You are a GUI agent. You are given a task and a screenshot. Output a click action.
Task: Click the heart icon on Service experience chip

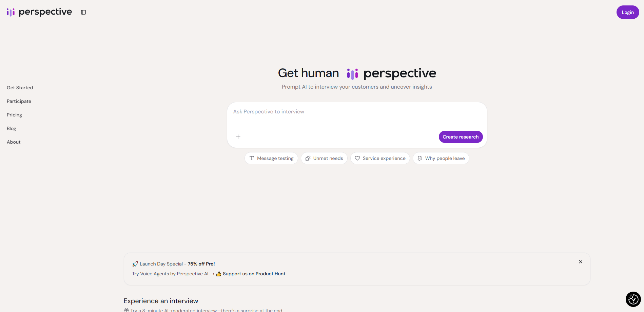pyautogui.click(x=357, y=158)
